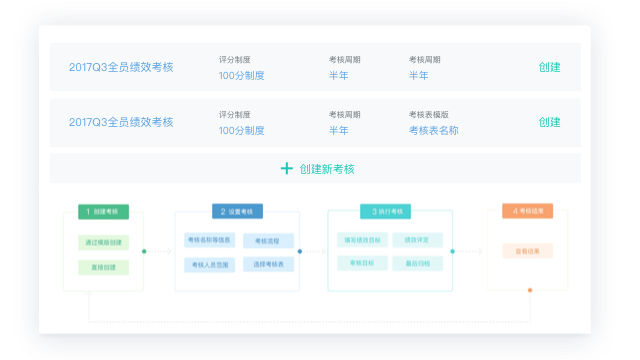Click the teal connector dot on 执行考核 box
Image resolution: width=640 pixels, height=360 pixels.
tap(453, 251)
